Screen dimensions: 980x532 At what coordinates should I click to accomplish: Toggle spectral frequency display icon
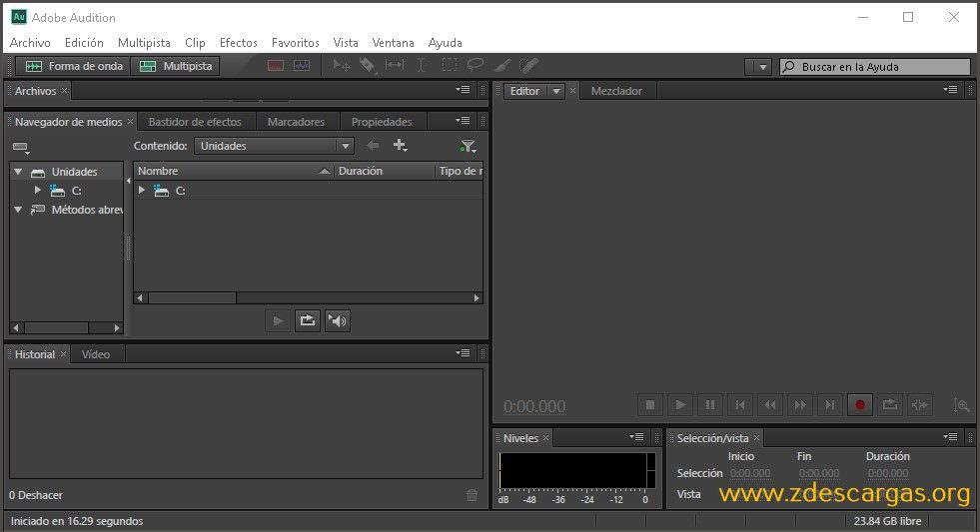click(x=276, y=66)
